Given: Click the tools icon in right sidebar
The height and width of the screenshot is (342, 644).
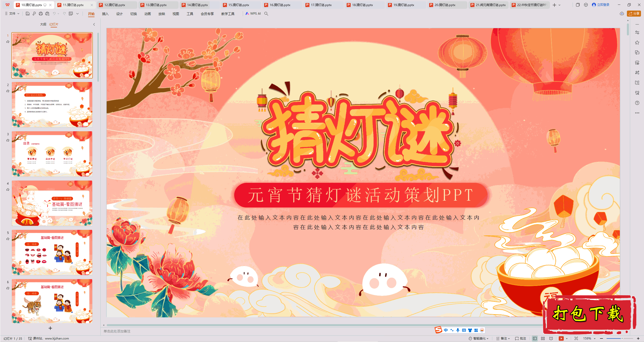Looking at the screenshot, I should pyautogui.click(x=637, y=73).
